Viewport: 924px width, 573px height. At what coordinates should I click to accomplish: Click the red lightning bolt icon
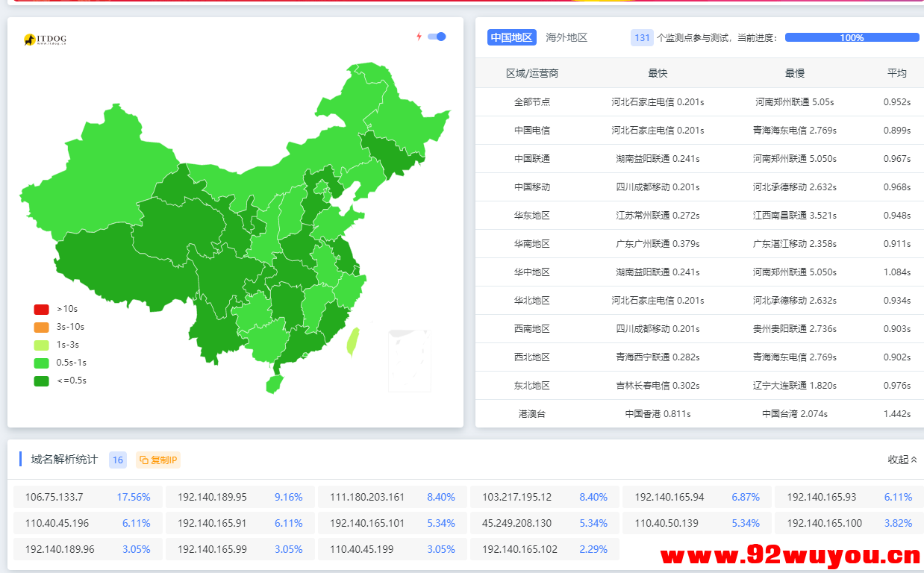[x=419, y=37]
